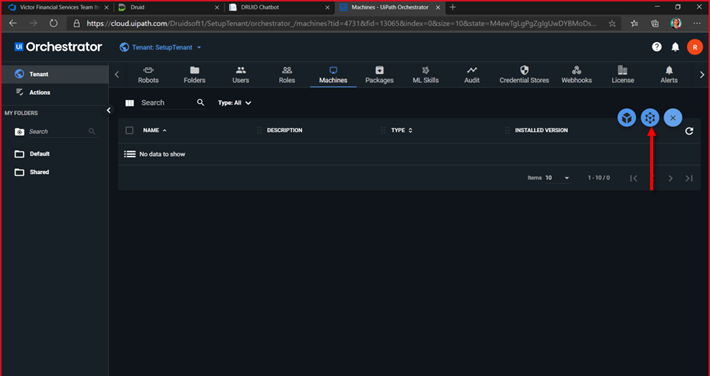Open Credential Stores tab
This screenshot has width=710, height=376.
click(x=524, y=75)
